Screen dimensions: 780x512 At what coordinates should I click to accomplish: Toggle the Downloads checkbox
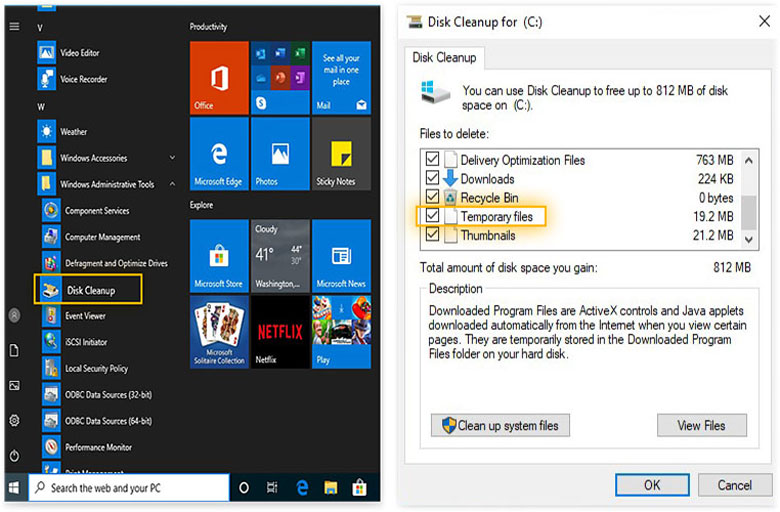click(432, 179)
